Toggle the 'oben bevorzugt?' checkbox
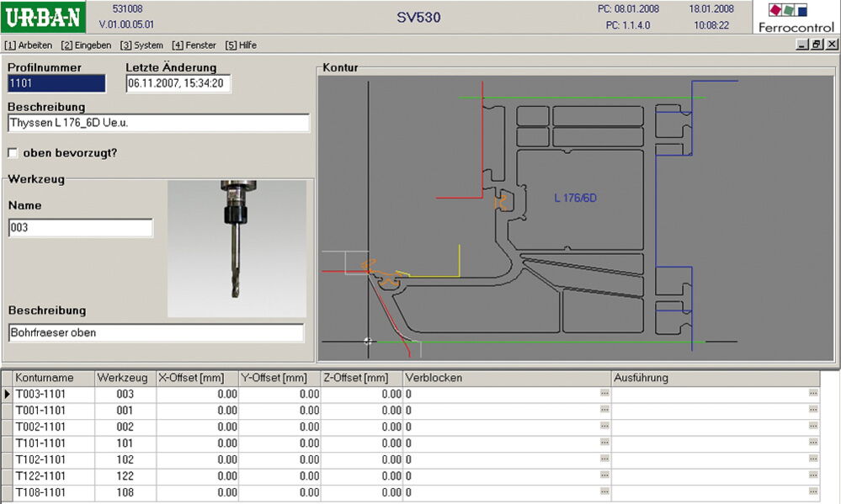The height and width of the screenshot is (504, 841). click(x=13, y=153)
